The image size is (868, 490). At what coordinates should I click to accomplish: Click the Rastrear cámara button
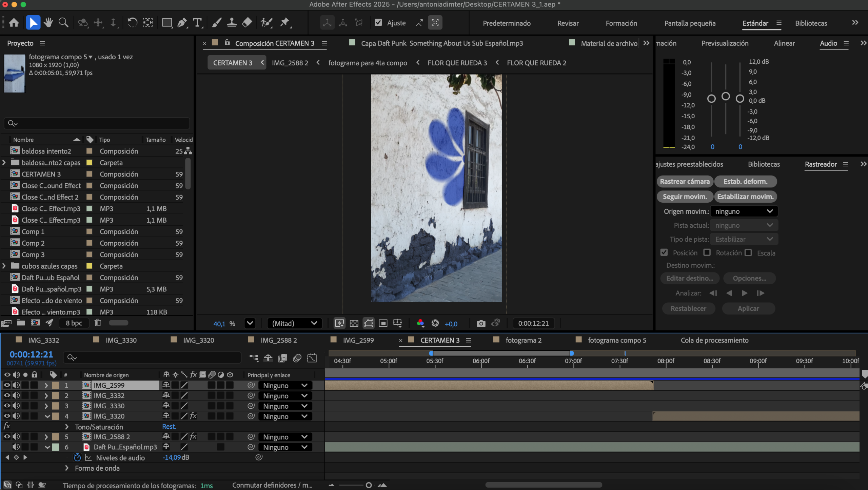pyautogui.click(x=685, y=181)
